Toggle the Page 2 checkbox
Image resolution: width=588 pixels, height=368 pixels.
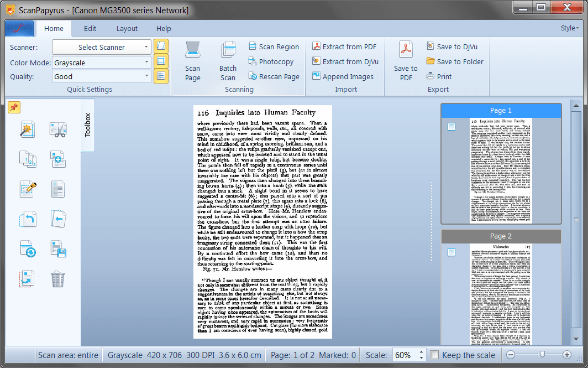451,252
